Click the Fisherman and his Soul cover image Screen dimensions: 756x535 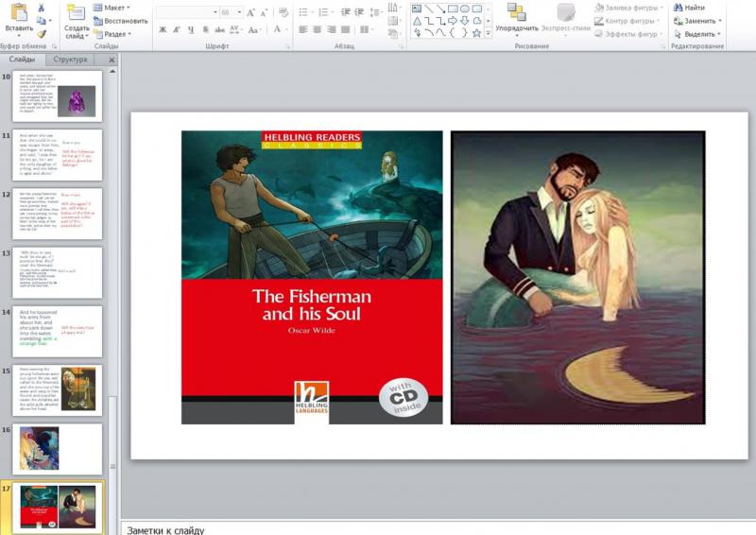tap(312, 277)
